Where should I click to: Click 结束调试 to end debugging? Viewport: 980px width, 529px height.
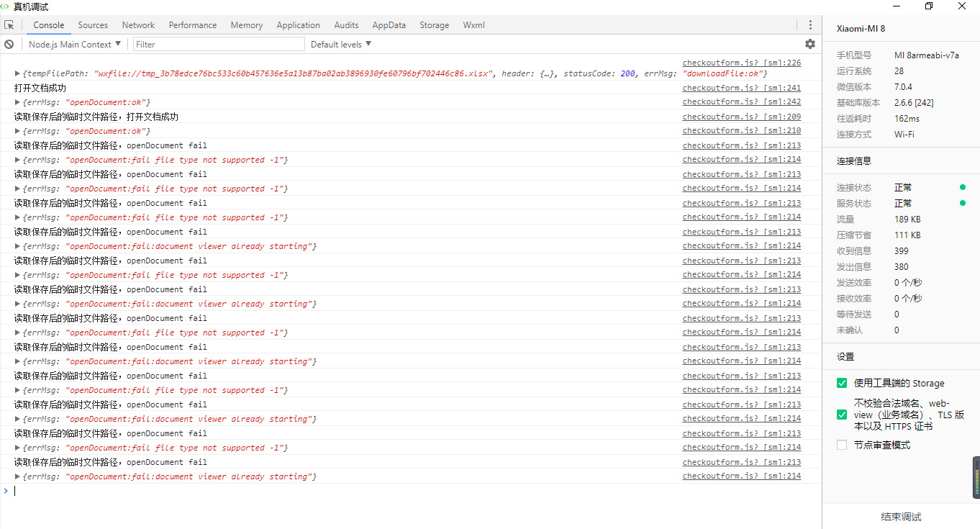coord(901,517)
